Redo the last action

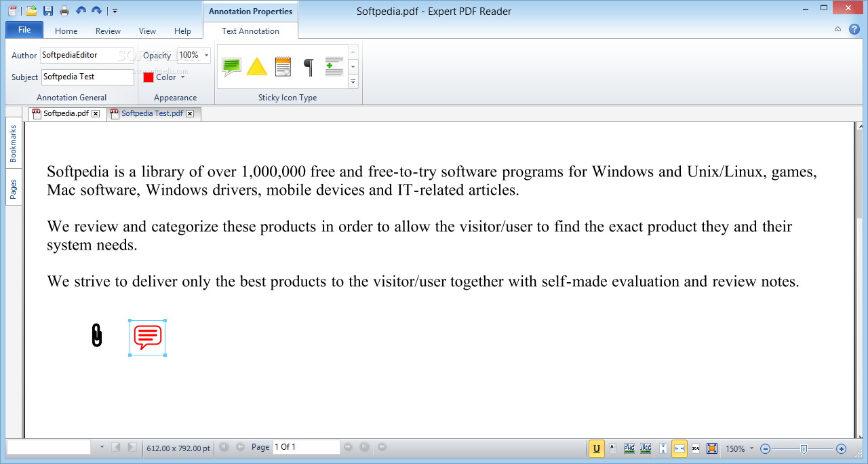(x=97, y=10)
